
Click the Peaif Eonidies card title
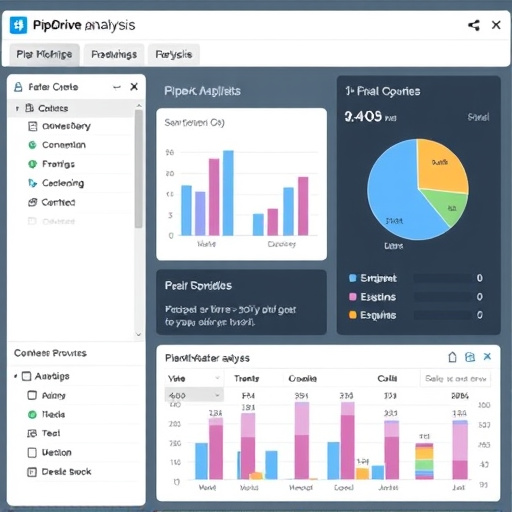click(198, 286)
